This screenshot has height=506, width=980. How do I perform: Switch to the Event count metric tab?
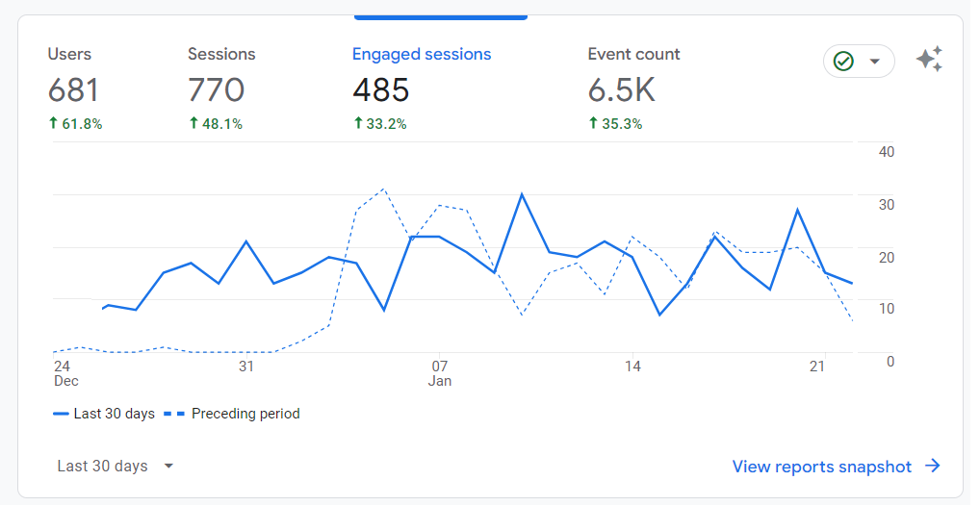pyautogui.click(x=633, y=89)
